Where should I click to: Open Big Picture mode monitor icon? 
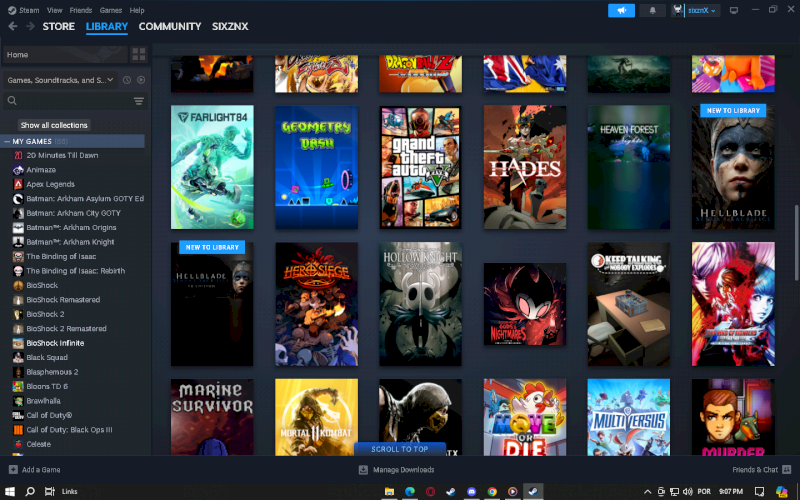(734, 10)
